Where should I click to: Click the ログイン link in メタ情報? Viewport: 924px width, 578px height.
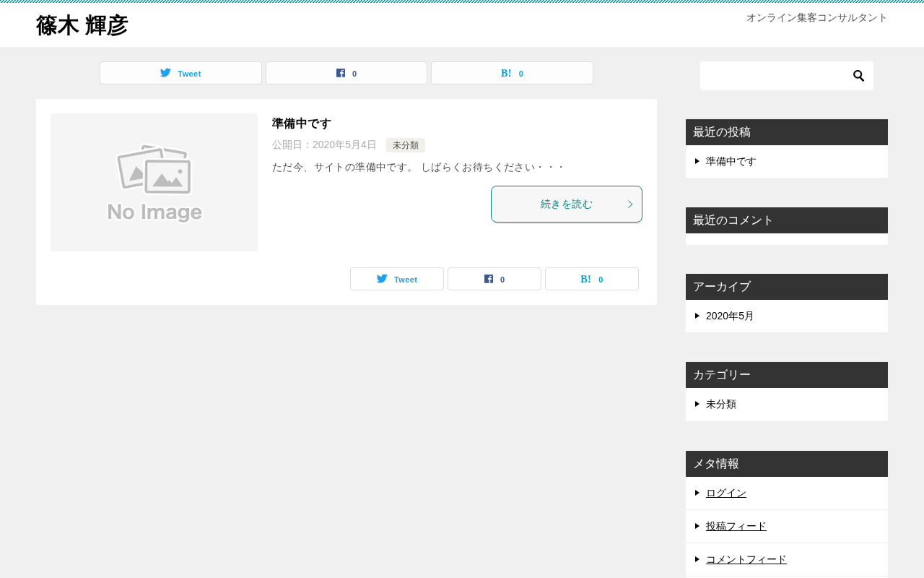726,493
